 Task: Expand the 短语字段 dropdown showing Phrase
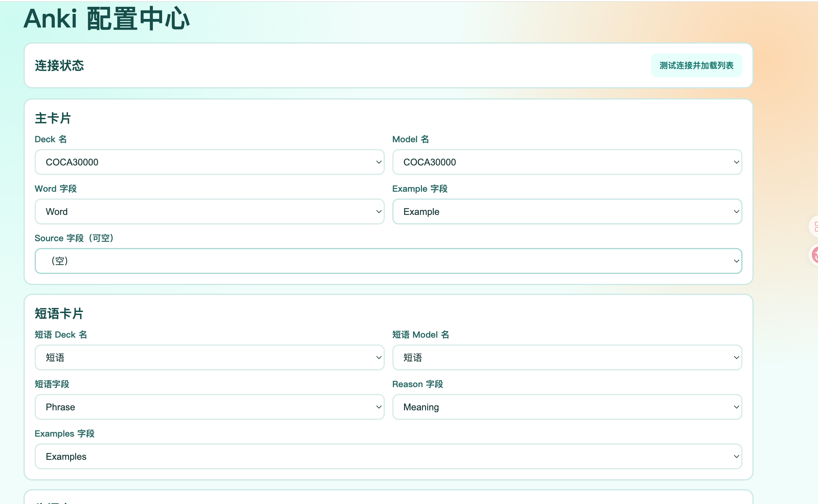pyautogui.click(x=209, y=407)
